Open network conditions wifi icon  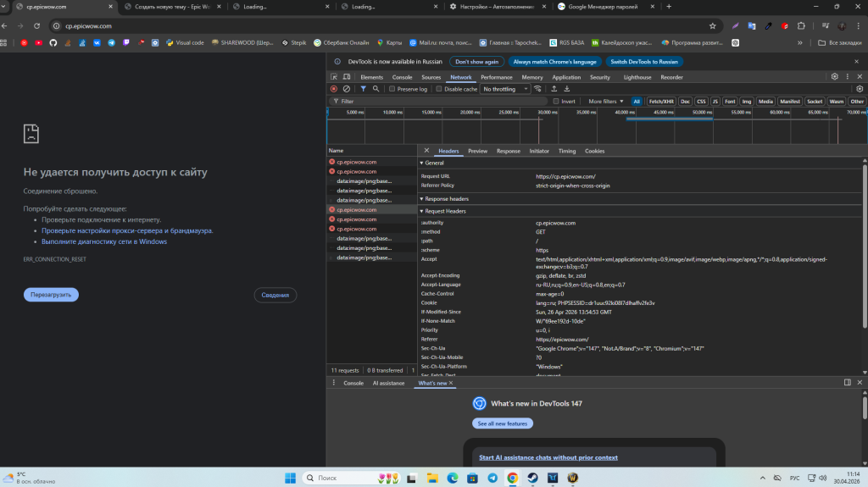pos(537,89)
